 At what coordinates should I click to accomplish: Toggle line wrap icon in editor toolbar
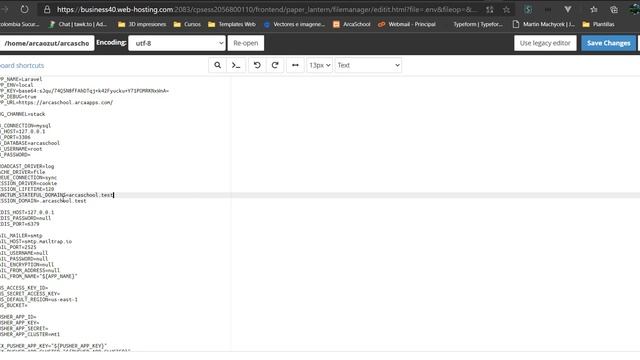(x=295, y=65)
